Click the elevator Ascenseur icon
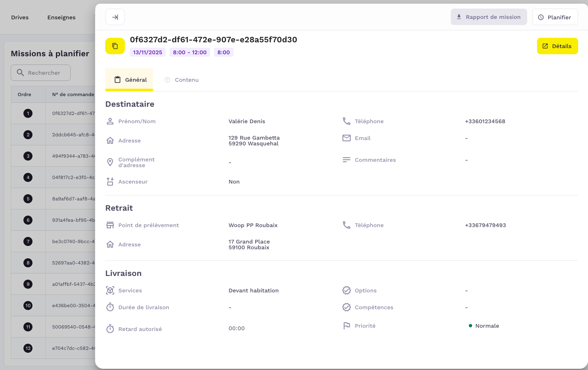Screen dimensions: 588x370 (x=110, y=182)
